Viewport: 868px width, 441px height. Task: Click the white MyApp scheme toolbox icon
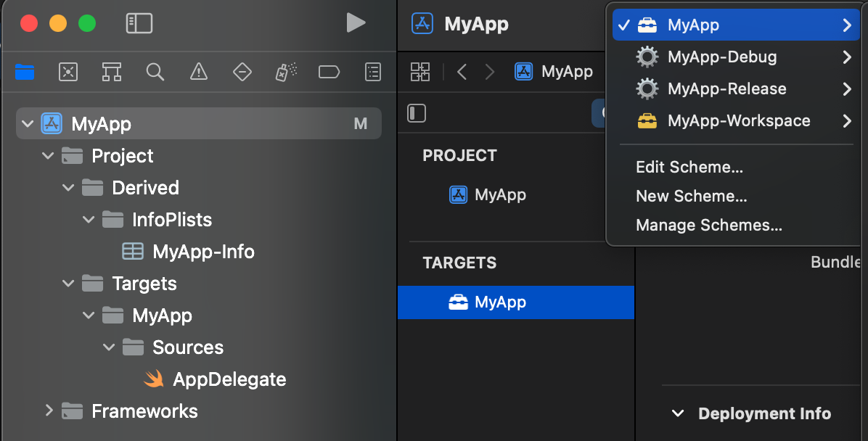647,25
